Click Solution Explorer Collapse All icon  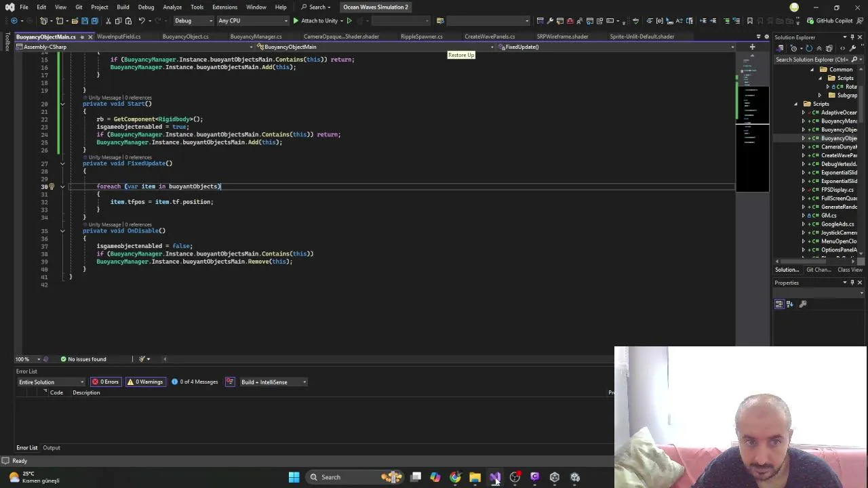[819, 48]
